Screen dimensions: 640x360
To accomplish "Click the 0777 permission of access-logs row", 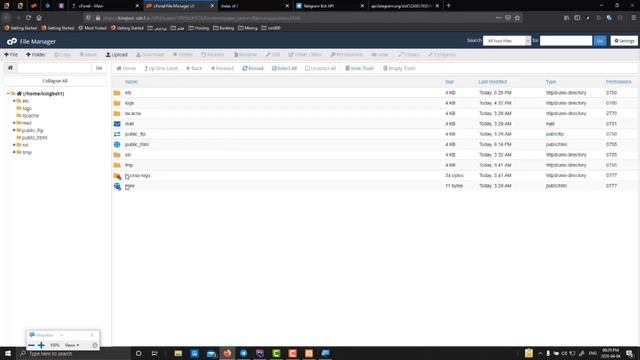I will (x=611, y=175).
